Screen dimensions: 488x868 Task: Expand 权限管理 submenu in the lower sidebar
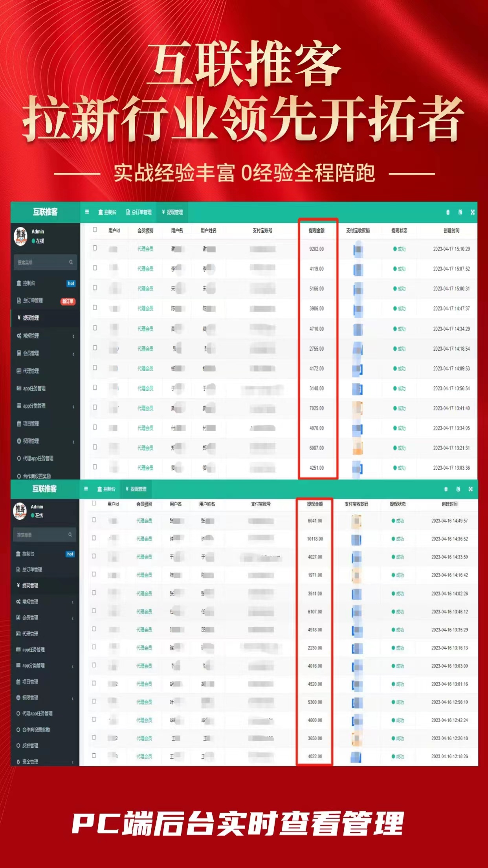[73, 698]
